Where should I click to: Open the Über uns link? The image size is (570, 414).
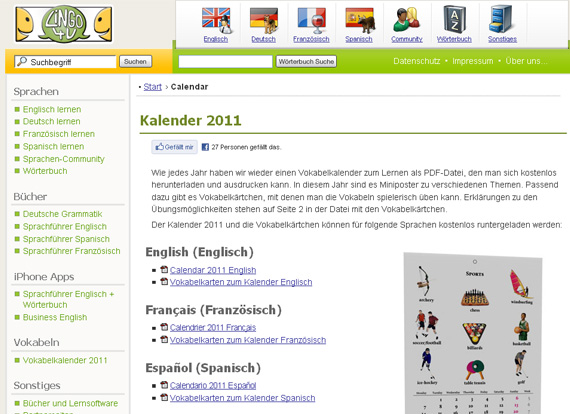click(x=526, y=61)
